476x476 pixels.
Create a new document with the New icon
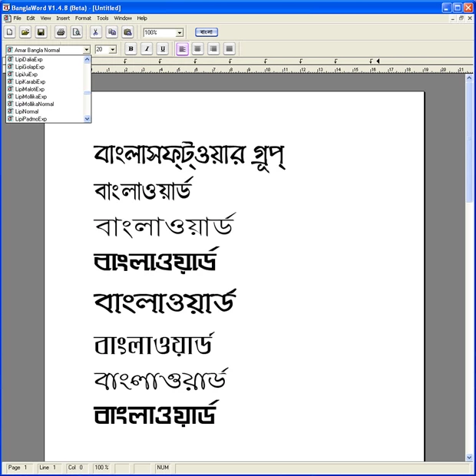(x=10, y=32)
